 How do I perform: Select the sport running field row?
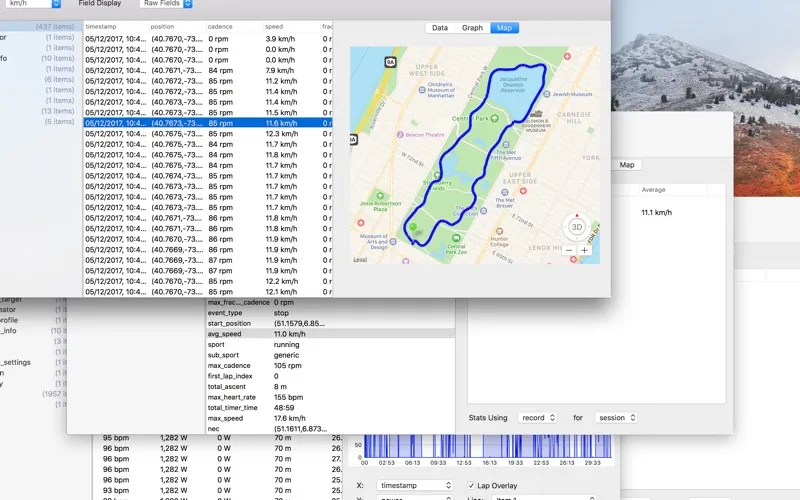click(330, 344)
